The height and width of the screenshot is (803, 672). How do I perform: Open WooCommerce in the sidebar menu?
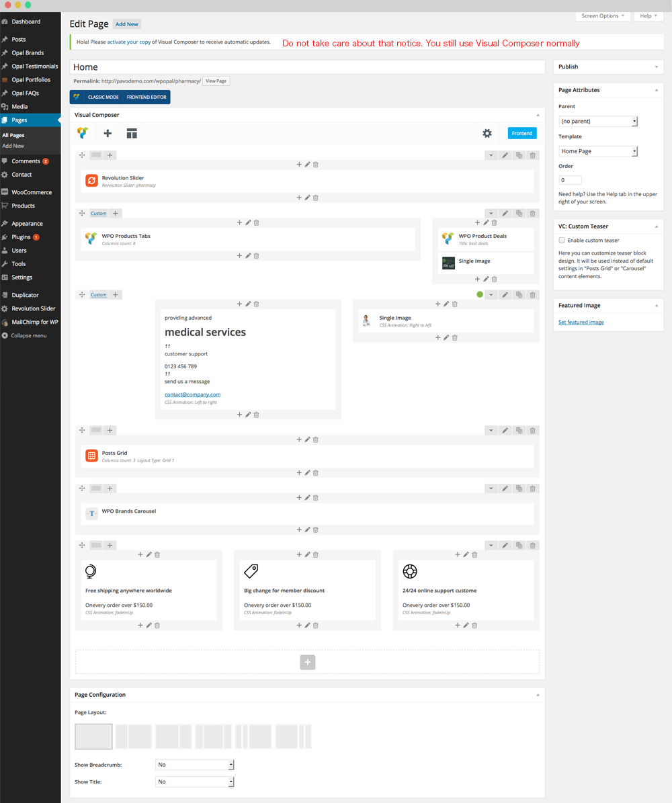click(31, 192)
